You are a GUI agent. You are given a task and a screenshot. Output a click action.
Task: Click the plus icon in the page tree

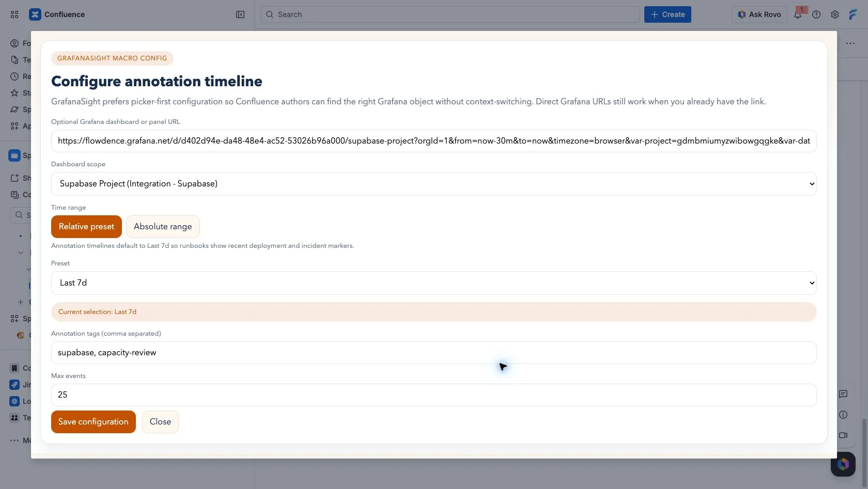(x=21, y=302)
